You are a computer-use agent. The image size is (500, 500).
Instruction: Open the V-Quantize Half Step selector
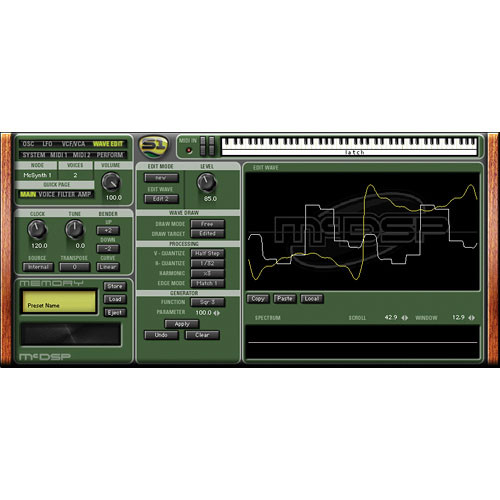(x=207, y=253)
